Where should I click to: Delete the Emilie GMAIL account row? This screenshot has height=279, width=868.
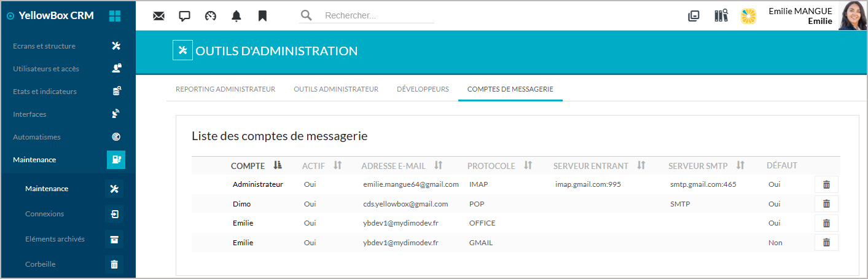tap(826, 243)
